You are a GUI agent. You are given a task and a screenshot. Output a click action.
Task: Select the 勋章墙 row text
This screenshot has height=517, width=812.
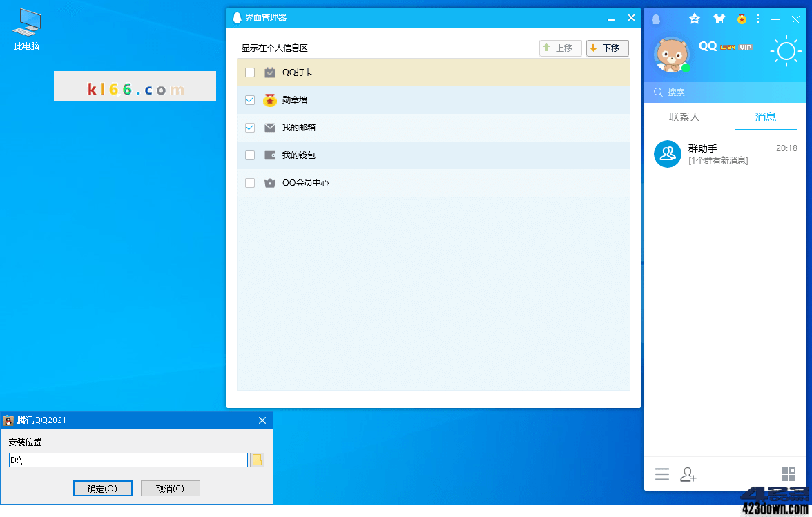(295, 100)
